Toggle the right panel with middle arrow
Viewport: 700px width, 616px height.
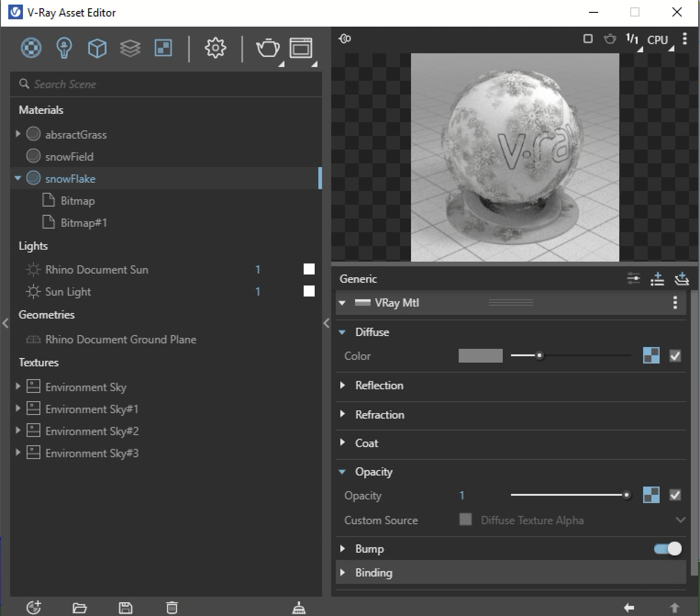point(326,323)
